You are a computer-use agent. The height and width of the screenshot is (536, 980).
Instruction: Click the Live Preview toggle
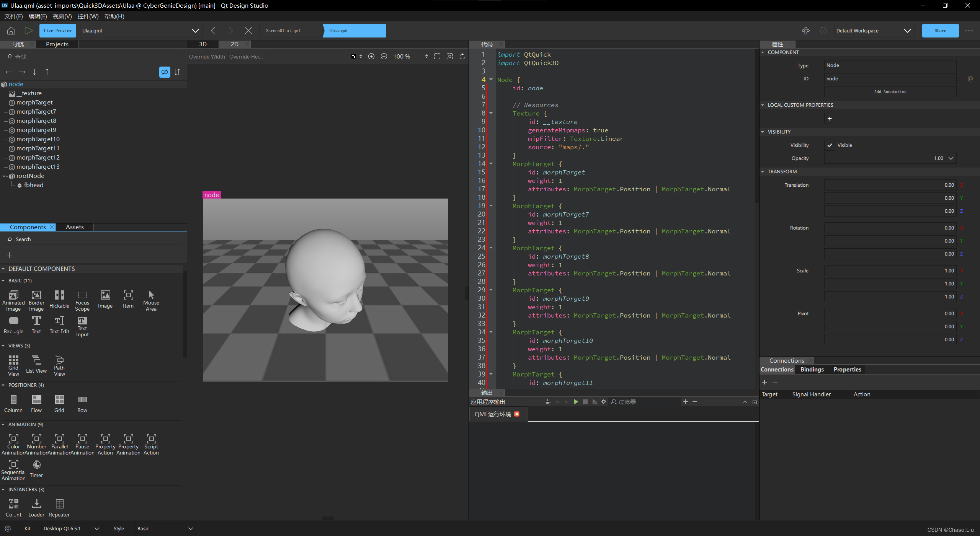58,30
